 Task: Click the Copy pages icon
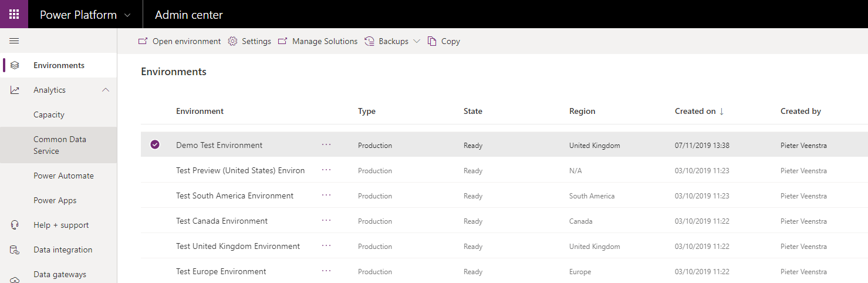pyautogui.click(x=432, y=41)
